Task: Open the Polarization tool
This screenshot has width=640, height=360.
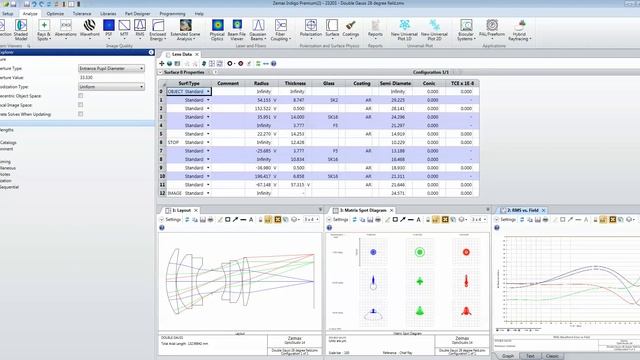Action: tap(311, 29)
